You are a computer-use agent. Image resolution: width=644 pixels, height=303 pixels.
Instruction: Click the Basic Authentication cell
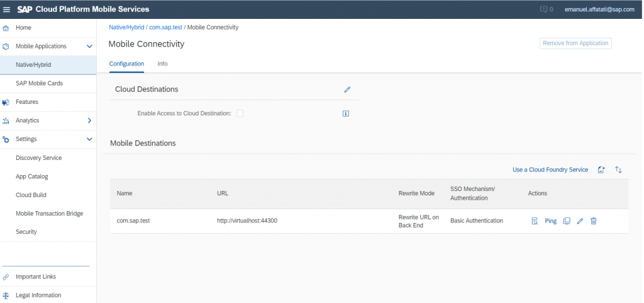click(x=477, y=220)
